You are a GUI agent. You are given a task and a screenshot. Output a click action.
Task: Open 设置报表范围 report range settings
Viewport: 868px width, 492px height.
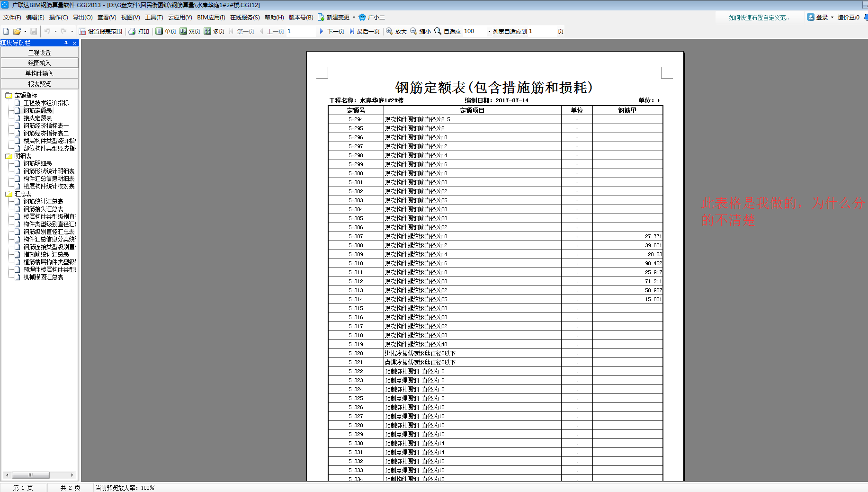pyautogui.click(x=101, y=31)
